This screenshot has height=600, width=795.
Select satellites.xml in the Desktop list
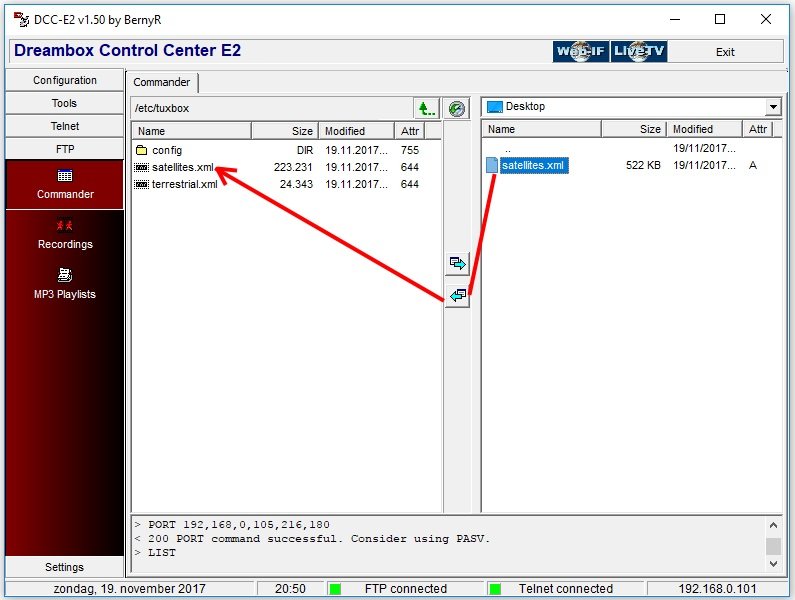click(533, 165)
